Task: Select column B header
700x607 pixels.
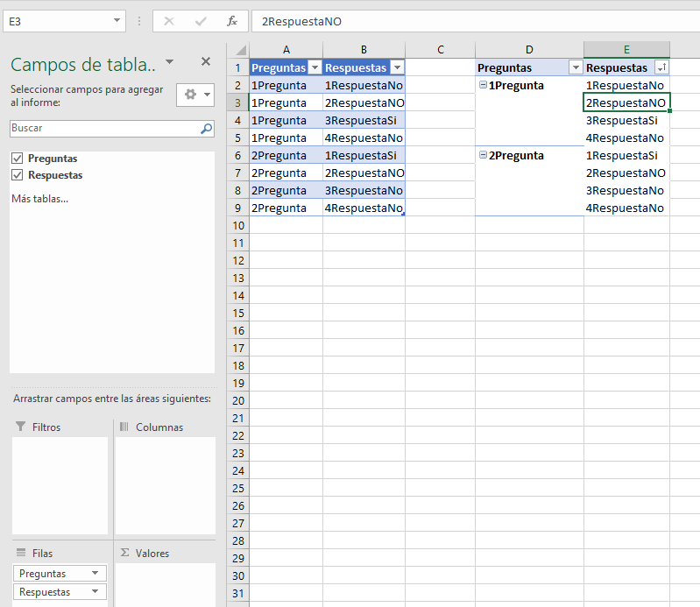Action: point(364,50)
